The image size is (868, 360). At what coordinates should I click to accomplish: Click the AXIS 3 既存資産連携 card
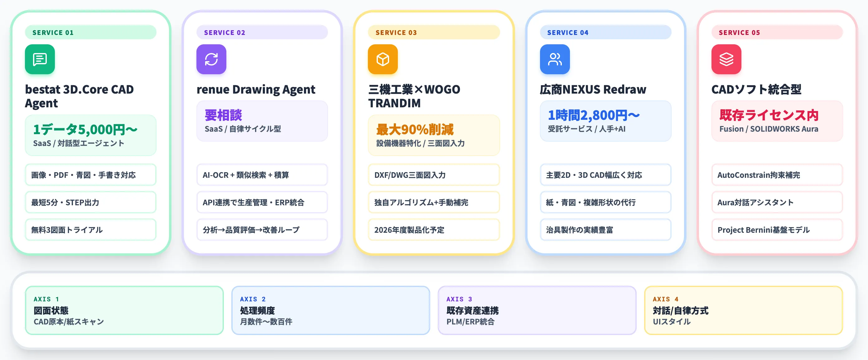(537, 310)
